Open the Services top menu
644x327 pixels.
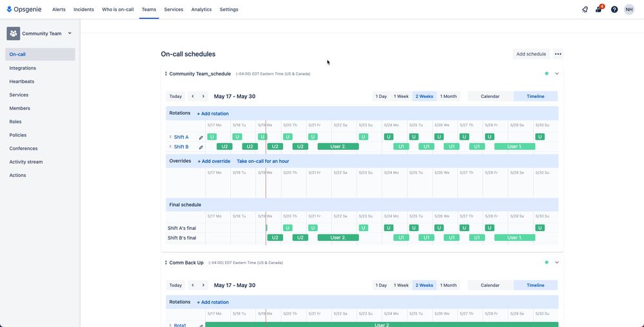point(174,10)
